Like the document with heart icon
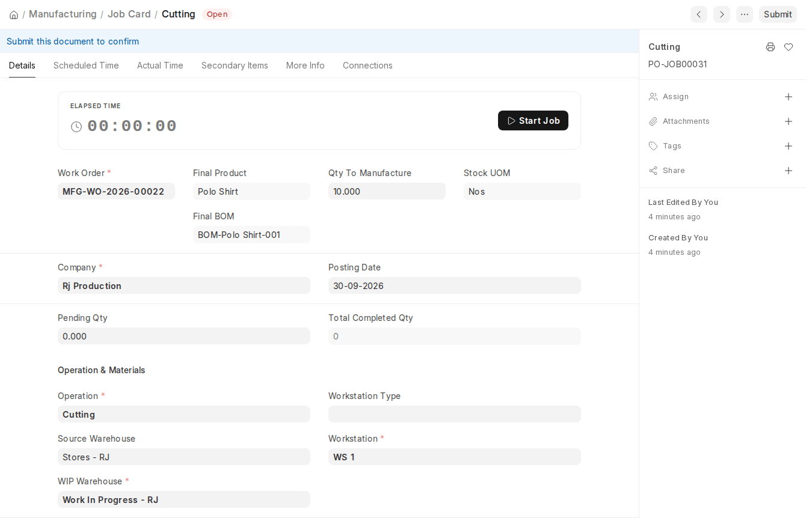The width and height of the screenshot is (812, 518). 789,47
